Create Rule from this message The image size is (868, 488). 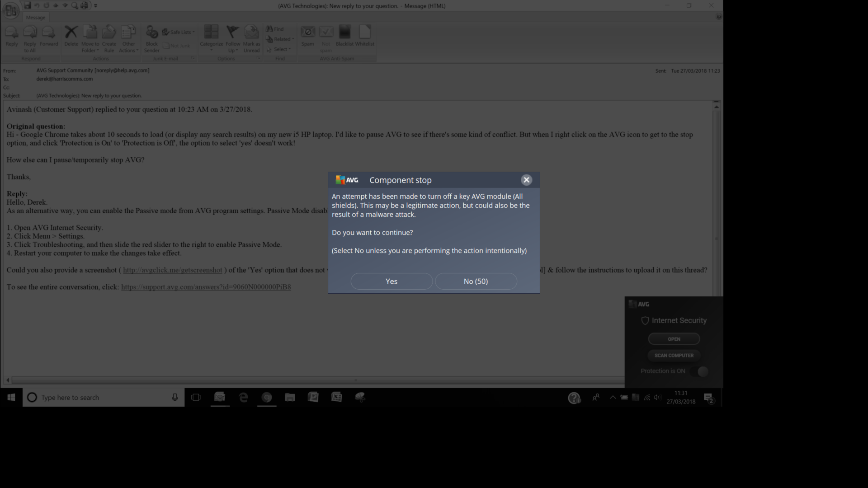pos(109,39)
